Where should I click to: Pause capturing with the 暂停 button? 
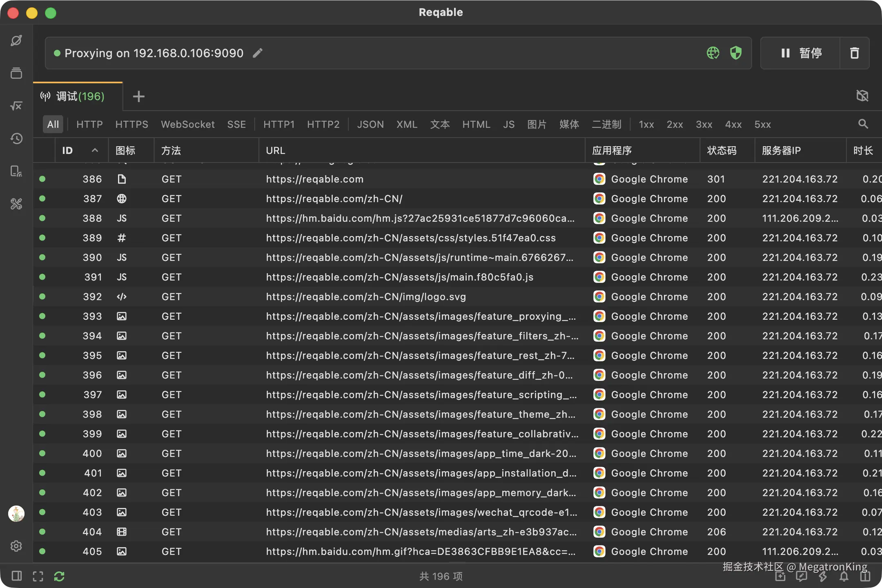coord(800,53)
